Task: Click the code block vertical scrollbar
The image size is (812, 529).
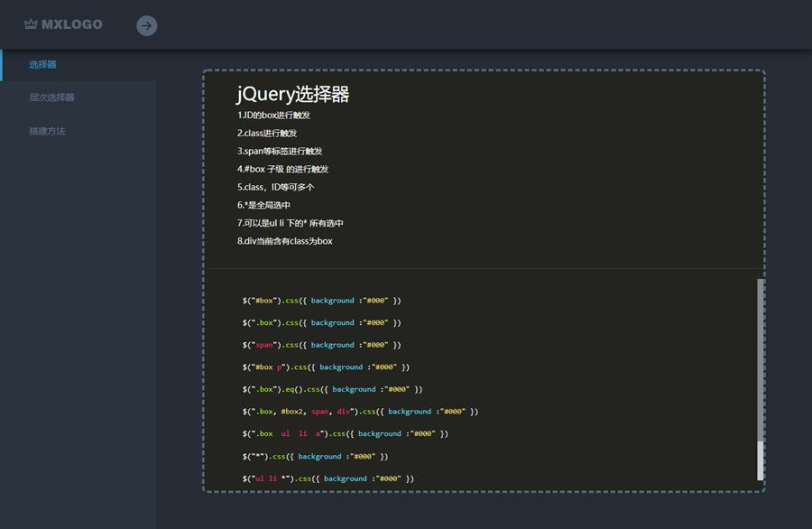Action: [x=760, y=379]
